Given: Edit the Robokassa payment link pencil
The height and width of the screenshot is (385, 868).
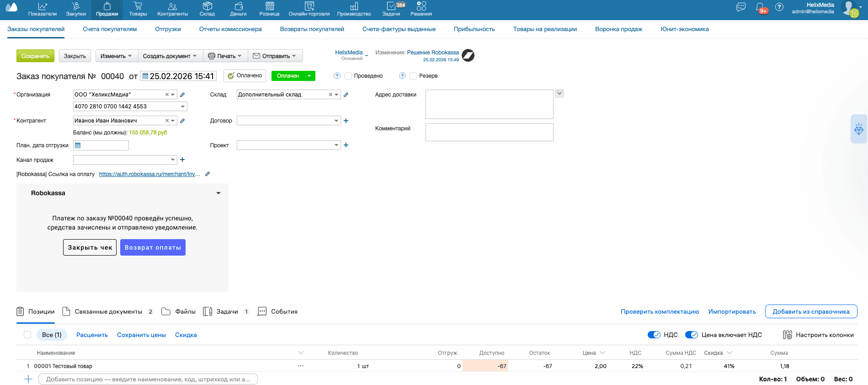Looking at the screenshot, I should (x=208, y=174).
